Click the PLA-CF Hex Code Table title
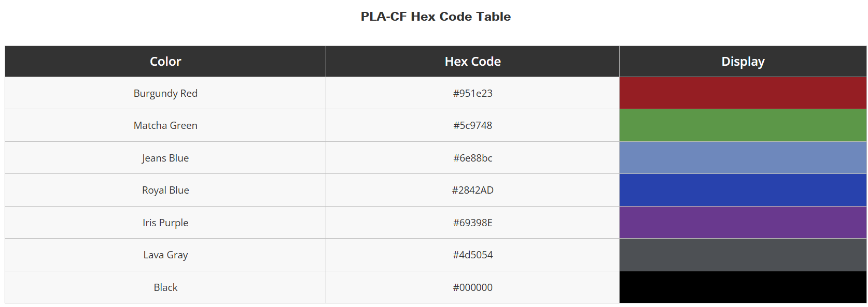This screenshot has height=307, width=868. tap(436, 17)
